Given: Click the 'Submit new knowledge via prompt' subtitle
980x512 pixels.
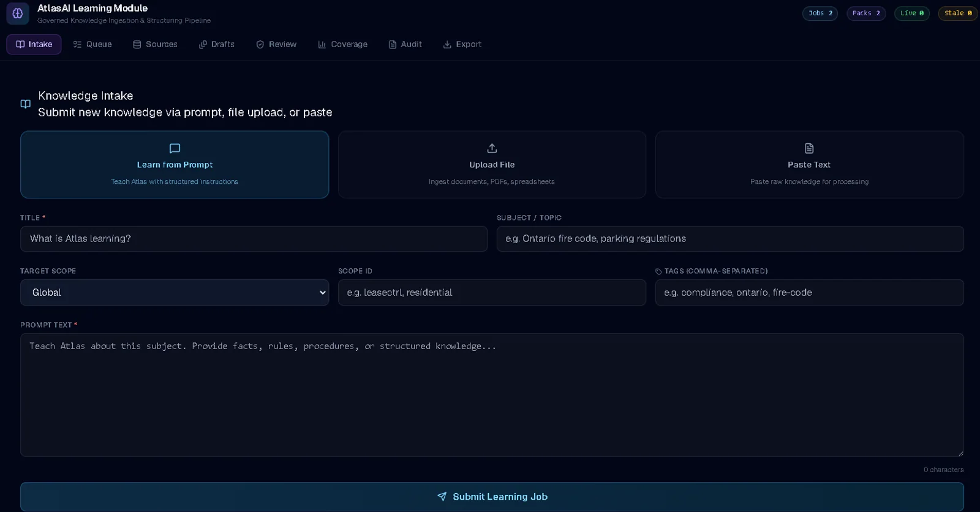Looking at the screenshot, I should click(x=185, y=112).
